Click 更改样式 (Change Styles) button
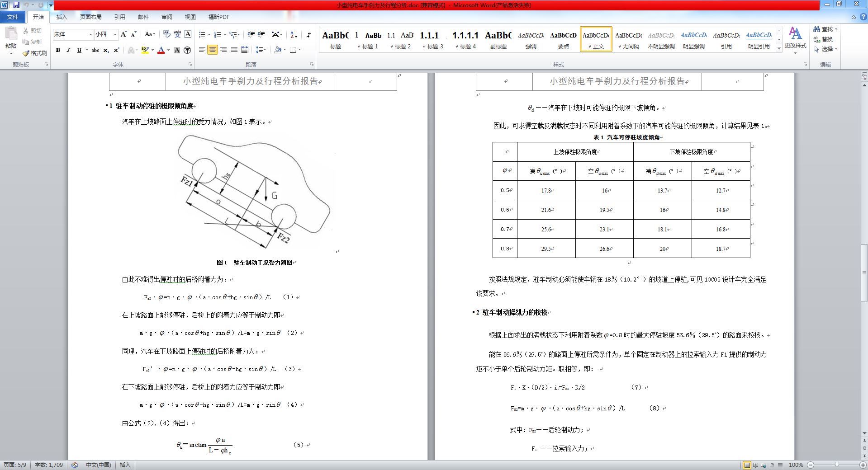Viewport: 868px width, 470px height. pyautogui.click(x=795, y=40)
